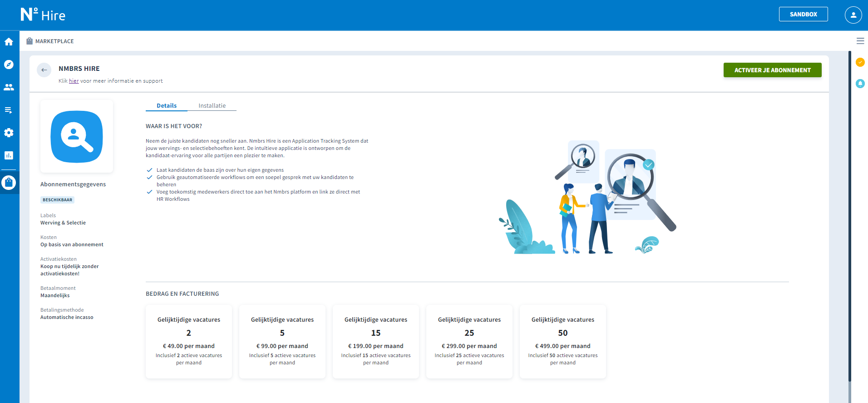Click the Nmbrs Hire app logo thumbnail
This screenshot has height=403, width=868.
coord(77,136)
